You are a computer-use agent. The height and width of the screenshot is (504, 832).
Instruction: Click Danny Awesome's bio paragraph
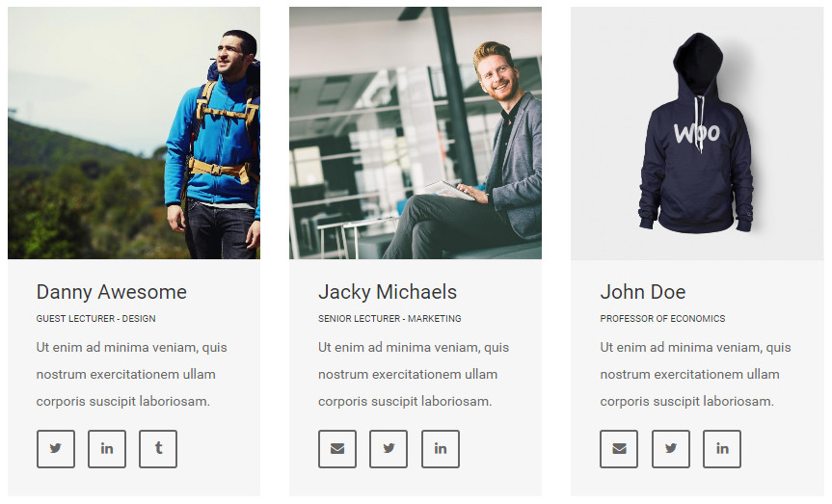[132, 374]
